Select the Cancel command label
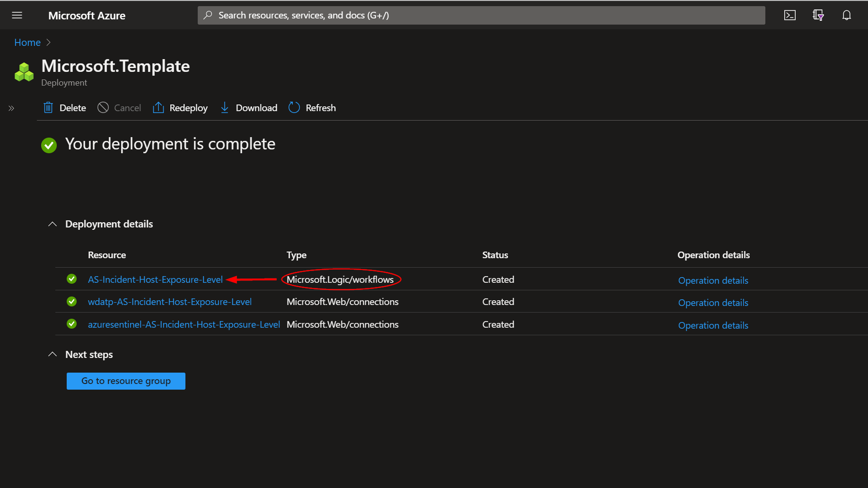Image resolution: width=868 pixels, height=488 pixels. (128, 108)
